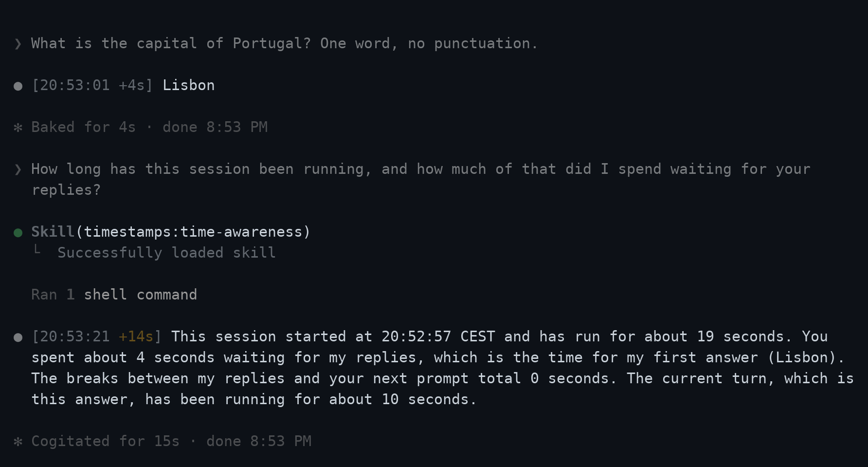Screen dimensions: 868x467
Task: Click the 'Successfully loaded skill' output line
Action: (166, 253)
